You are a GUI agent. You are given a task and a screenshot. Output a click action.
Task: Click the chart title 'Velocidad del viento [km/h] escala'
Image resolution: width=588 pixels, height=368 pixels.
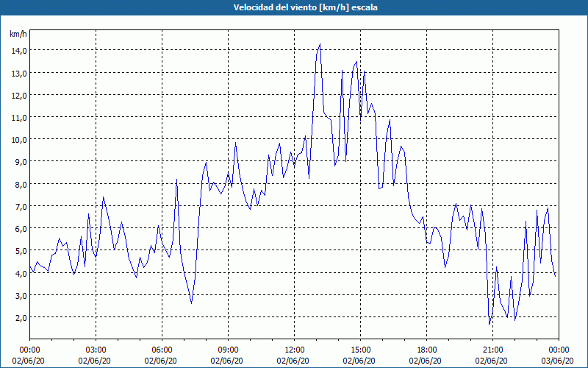305,7
